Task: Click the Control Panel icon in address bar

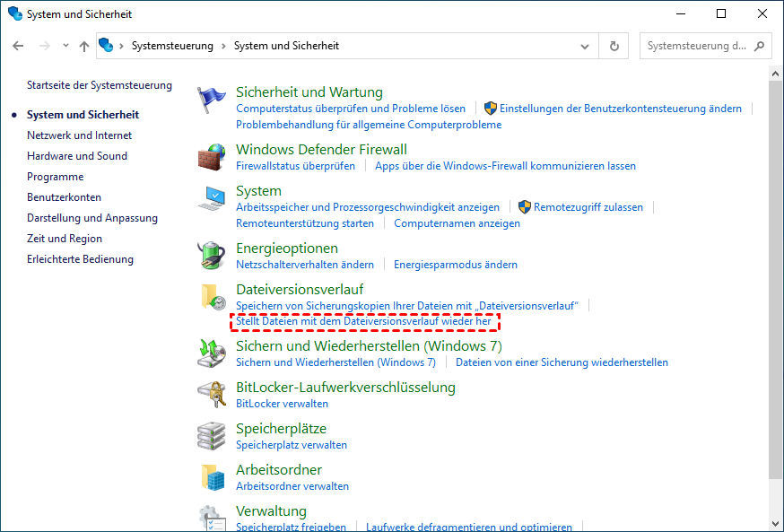Action: point(106,45)
